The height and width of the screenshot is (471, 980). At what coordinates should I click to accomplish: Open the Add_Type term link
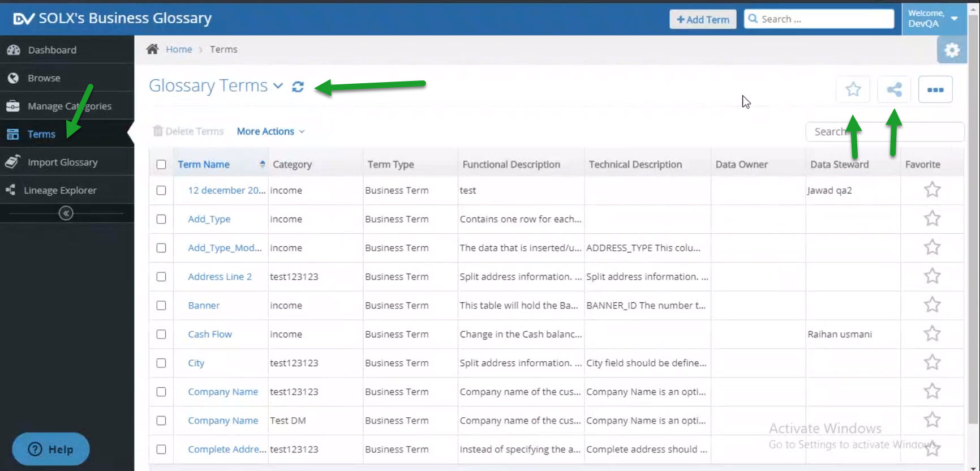point(209,219)
